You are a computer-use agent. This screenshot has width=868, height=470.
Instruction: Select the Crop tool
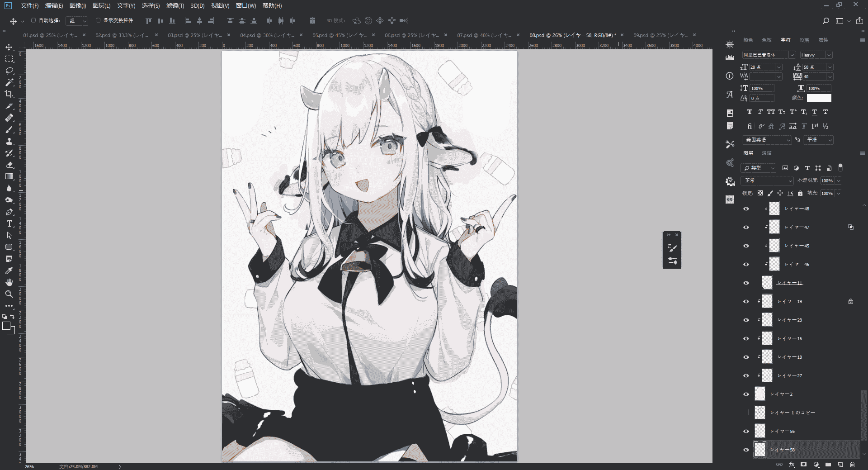9,94
